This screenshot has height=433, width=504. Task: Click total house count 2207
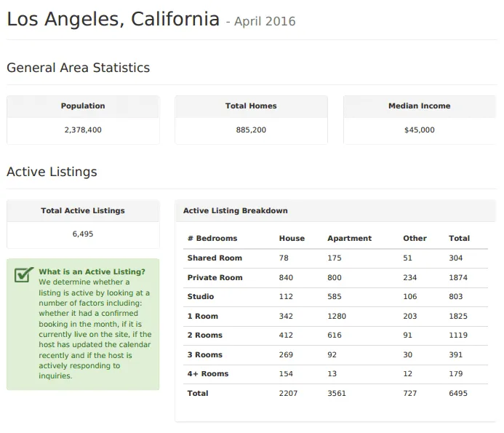tap(288, 394)
